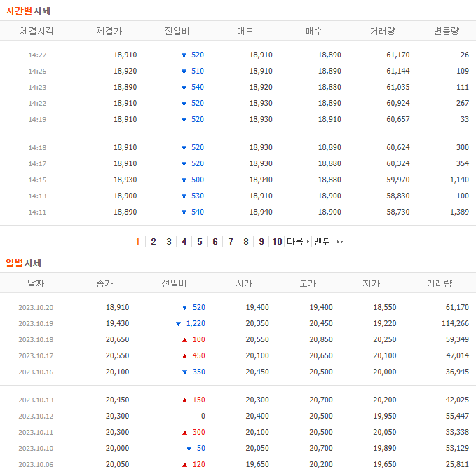Click the red up arrow on 2023.10.13
The width and height of the screenshot is (476, 474).
coord(184,400)
